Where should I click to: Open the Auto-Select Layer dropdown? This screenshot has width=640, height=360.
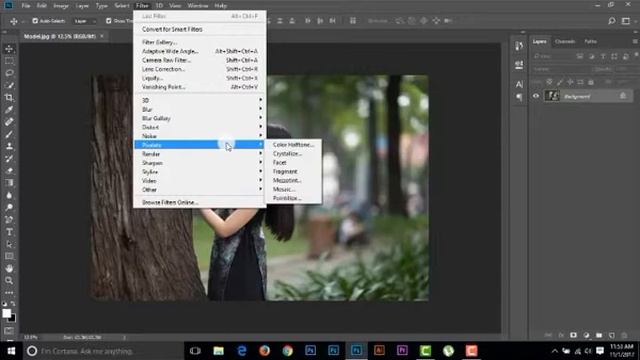[85, 21]
